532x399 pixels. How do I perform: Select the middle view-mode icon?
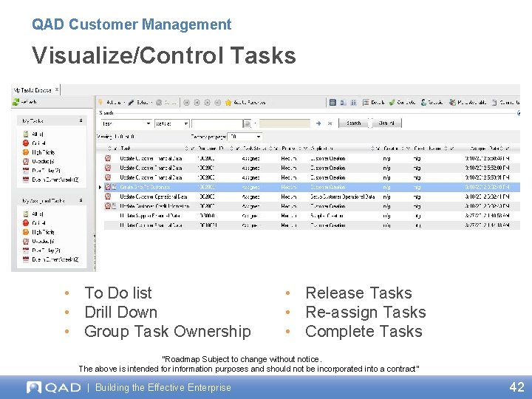click(x=343, y=102)
